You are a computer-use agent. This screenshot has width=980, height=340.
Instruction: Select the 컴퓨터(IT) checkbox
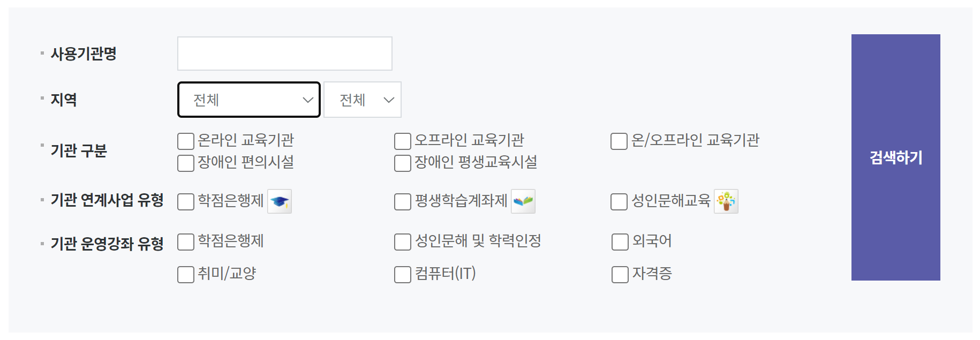point(402,274)
